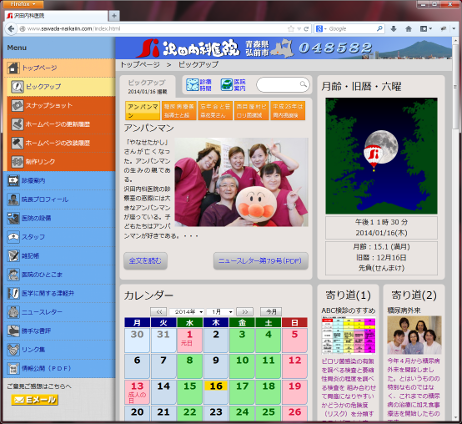Click the Google search magnifier in toolbar
This screenshot has width=462, height=424.
379,29
